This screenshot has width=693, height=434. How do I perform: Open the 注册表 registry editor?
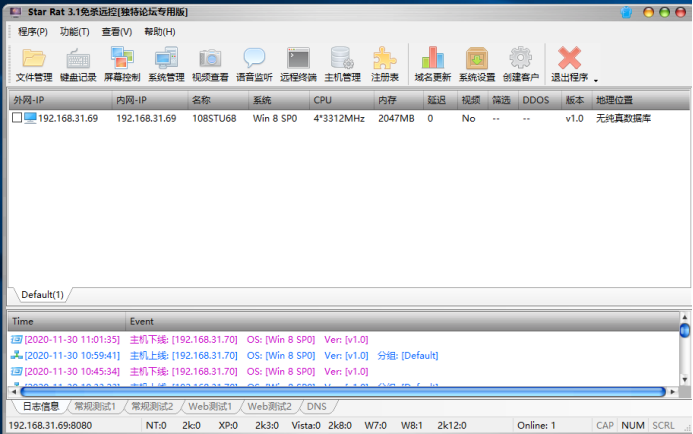(x=385, y=65)
